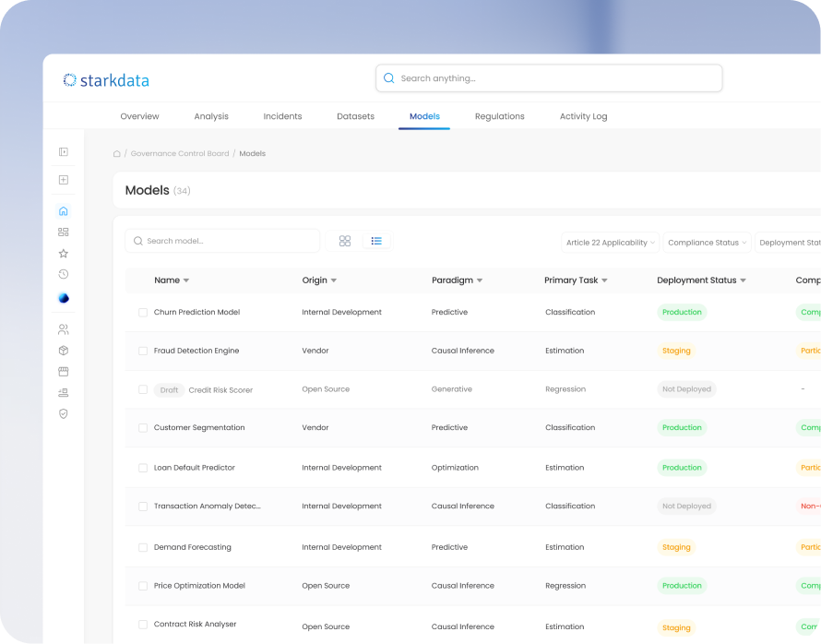Click the starkdata logo
Image resolution: width=821 pixels, height=644 pixels.
coord(106,80)
